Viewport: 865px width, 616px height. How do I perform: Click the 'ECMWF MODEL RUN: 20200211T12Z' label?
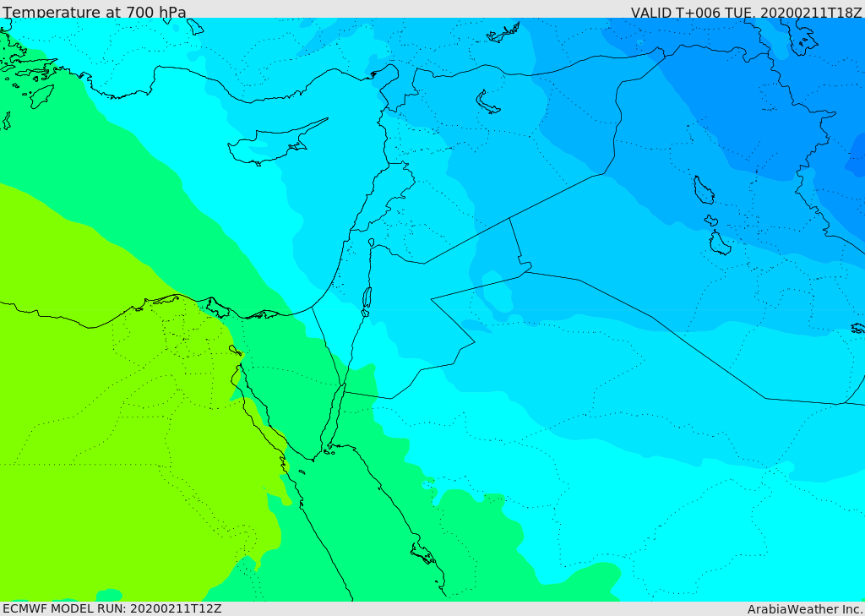112,608
